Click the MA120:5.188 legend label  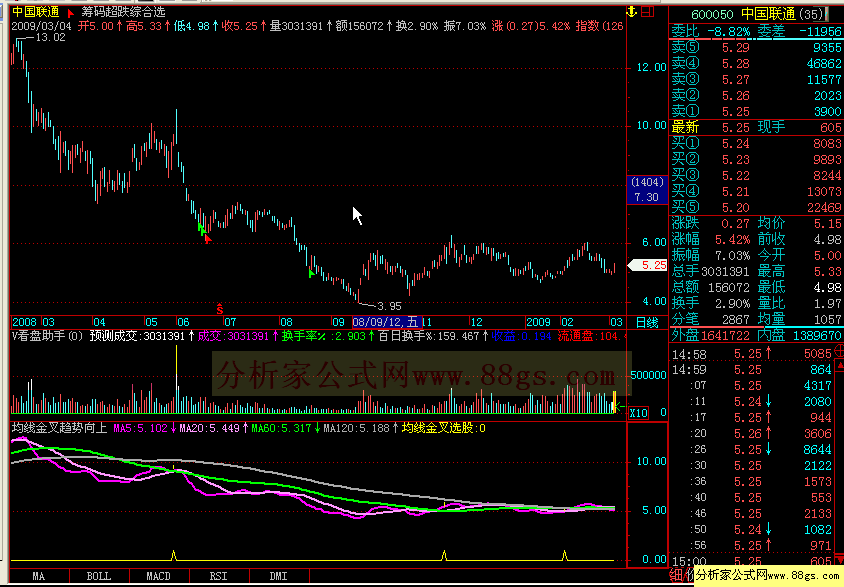coord(356,428)
